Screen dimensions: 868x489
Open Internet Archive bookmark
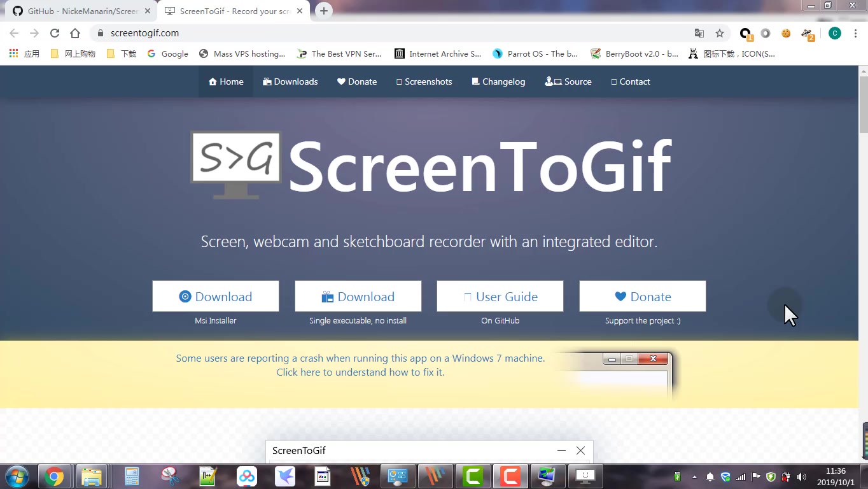(x=438, y=54)
